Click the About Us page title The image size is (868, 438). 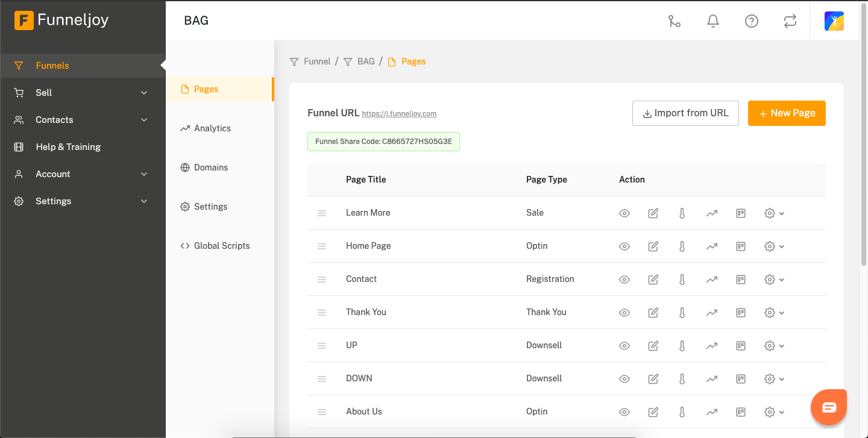(x=364, y=411)
